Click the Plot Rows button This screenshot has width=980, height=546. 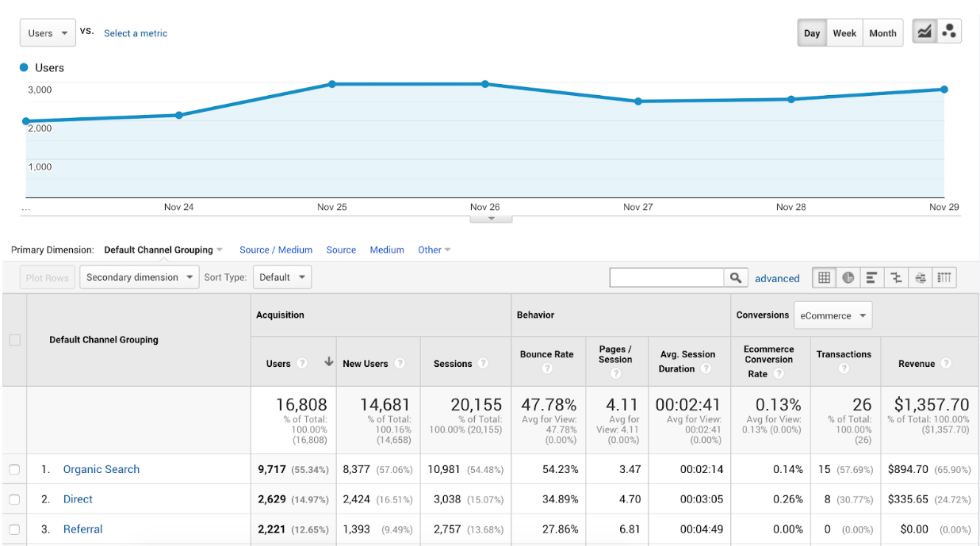(48, 277)
